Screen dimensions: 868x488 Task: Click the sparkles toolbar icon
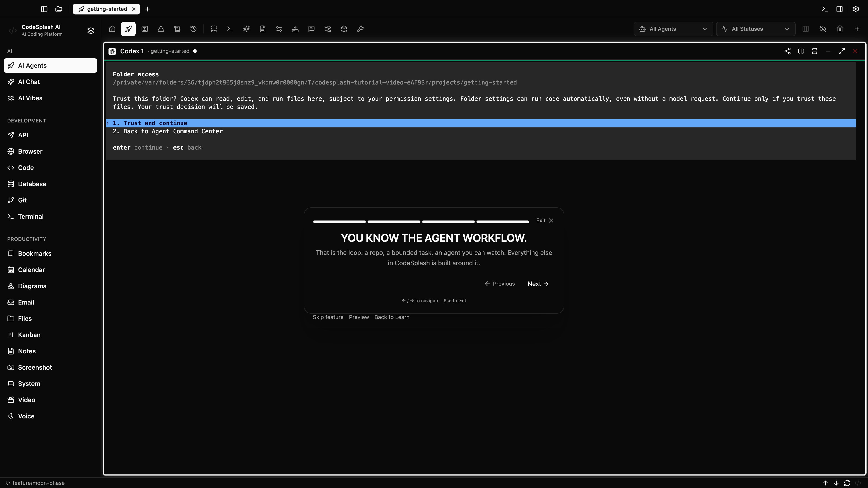coord(246,29)
